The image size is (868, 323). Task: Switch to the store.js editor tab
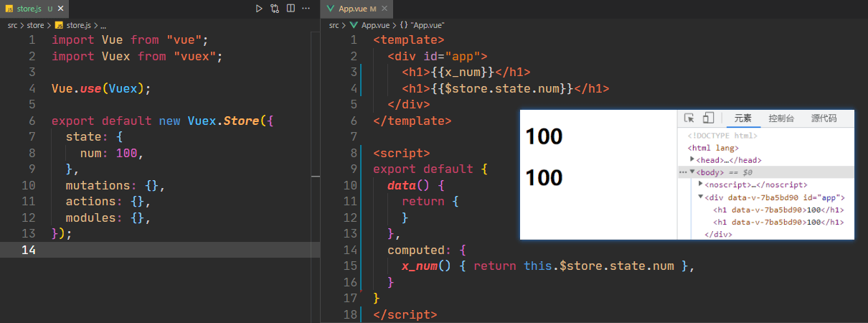point(35,9)
